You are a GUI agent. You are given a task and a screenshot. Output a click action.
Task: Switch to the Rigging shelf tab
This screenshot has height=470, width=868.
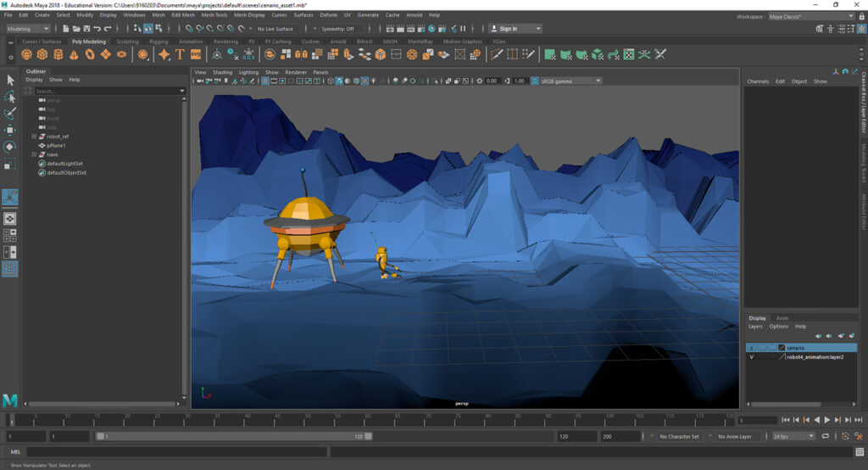(x=159, y=41)
